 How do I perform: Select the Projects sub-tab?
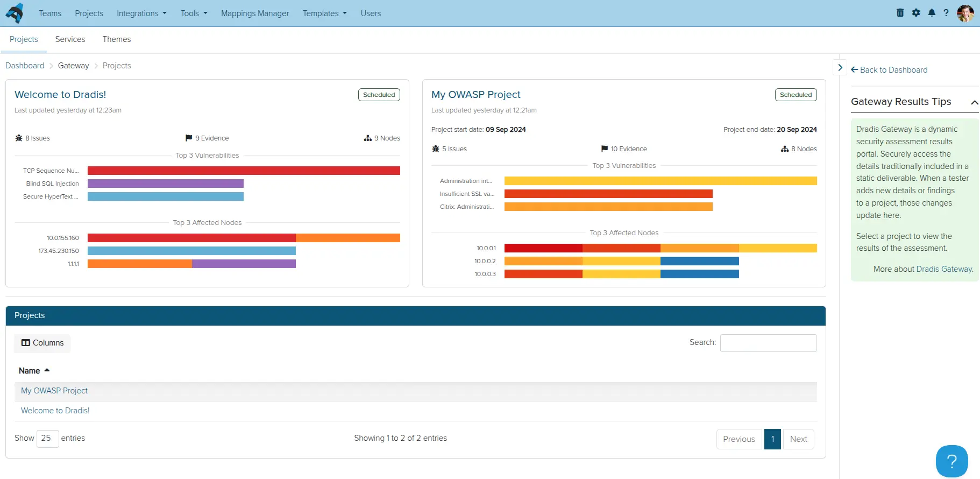click(x=24, y=39)
